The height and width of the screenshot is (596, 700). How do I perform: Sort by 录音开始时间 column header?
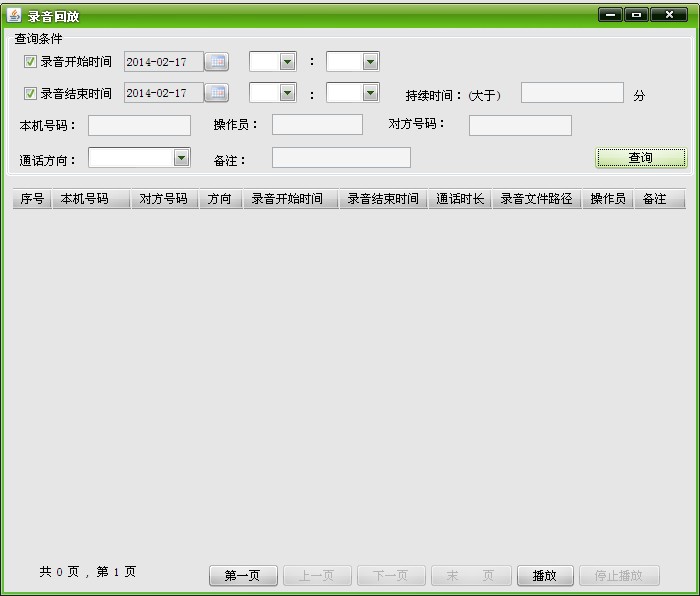click(x=287, y=199)
